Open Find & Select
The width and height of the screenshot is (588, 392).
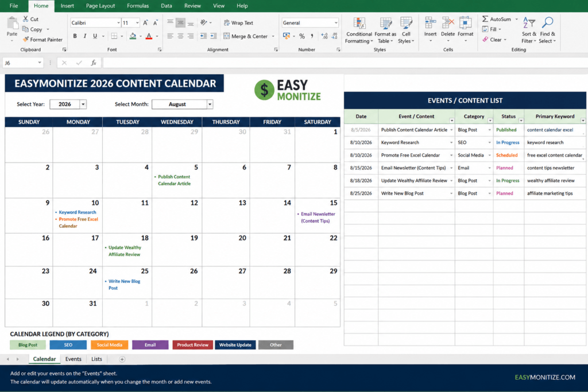[547, 30]
